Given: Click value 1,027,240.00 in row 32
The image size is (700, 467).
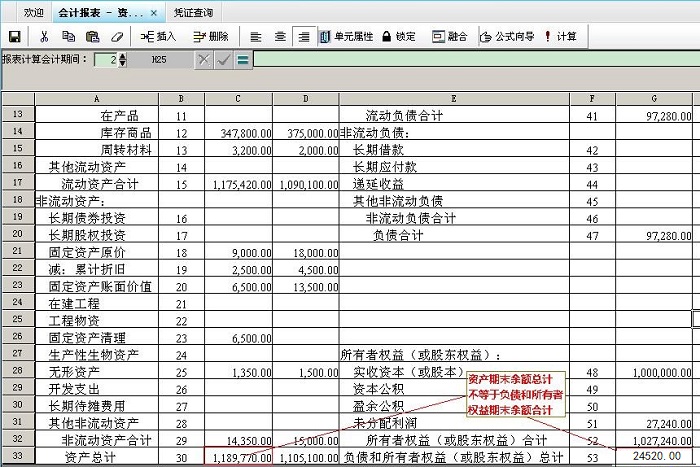Looking at the screenshot, I should pyautogui.click(x=654, y=441).
